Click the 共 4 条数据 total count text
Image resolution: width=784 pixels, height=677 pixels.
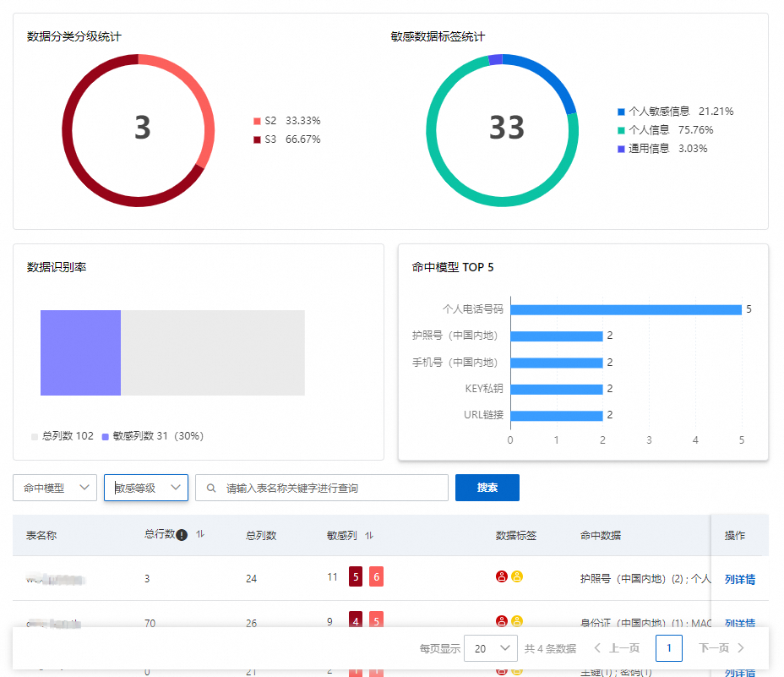pos(550,648)
